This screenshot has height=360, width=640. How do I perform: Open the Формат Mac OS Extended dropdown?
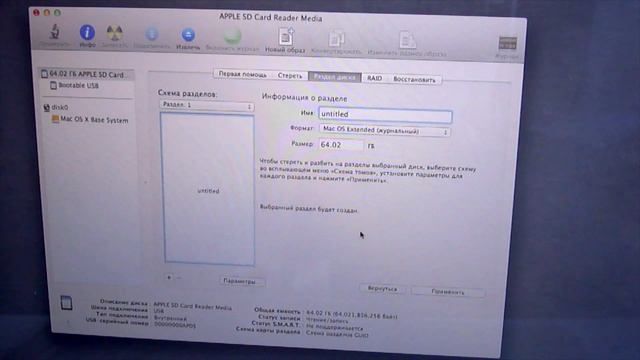point(385,131)
